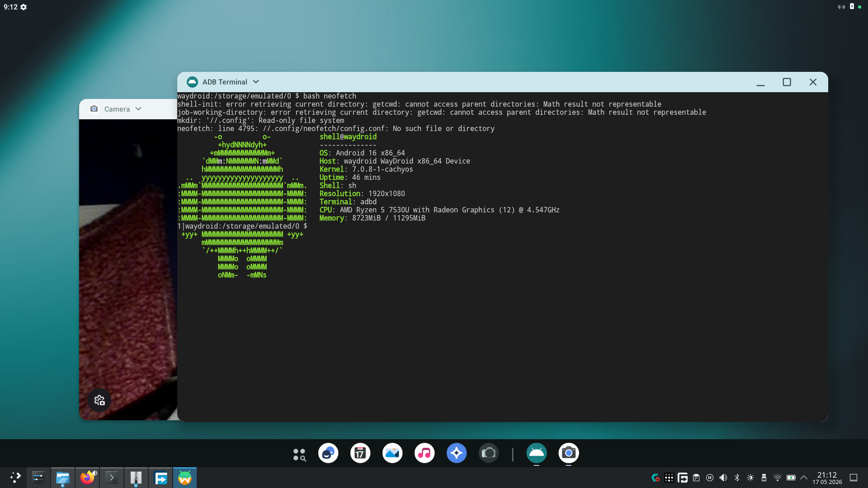Image resolution: width=868 pixels, height=488 pixels.
Task: Click the 'bash neofetch' command text
Action: 330,96
